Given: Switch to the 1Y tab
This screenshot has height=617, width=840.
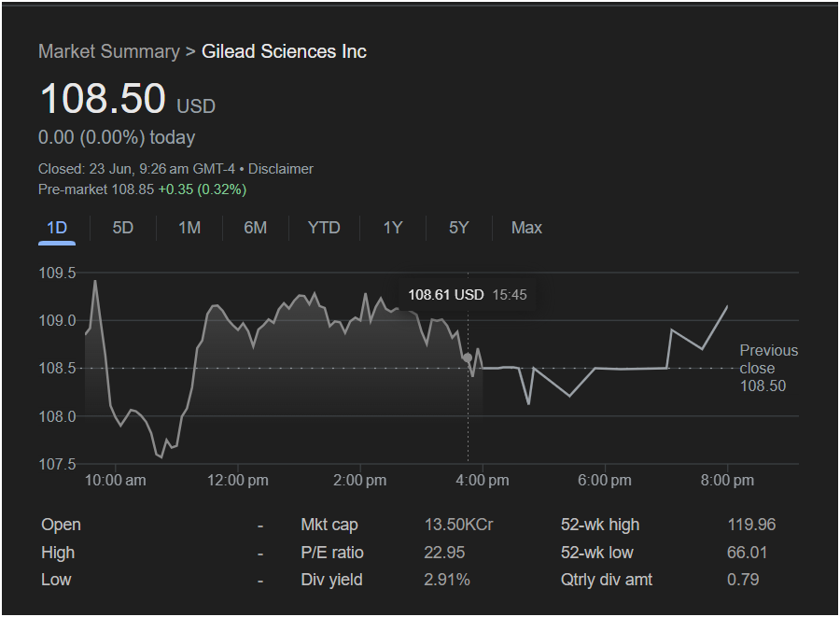Looking at the screenshot, I should click(392, 228).
